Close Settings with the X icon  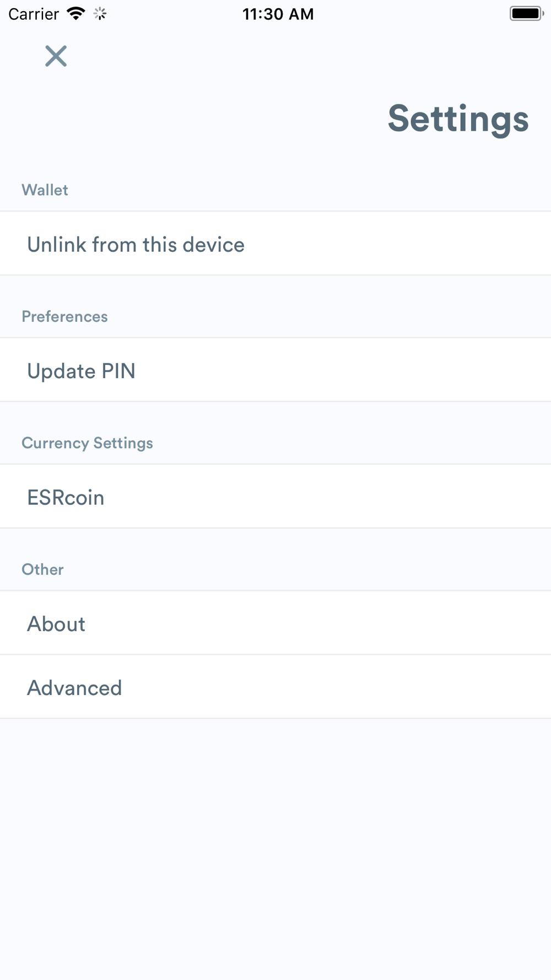pyautogui.click(x=56, y=56)
